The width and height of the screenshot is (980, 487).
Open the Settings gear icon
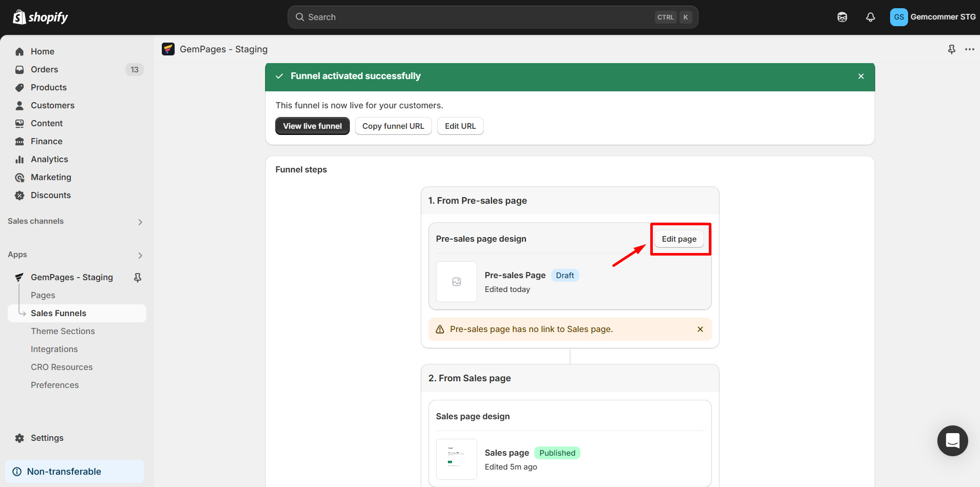(19, 438)
